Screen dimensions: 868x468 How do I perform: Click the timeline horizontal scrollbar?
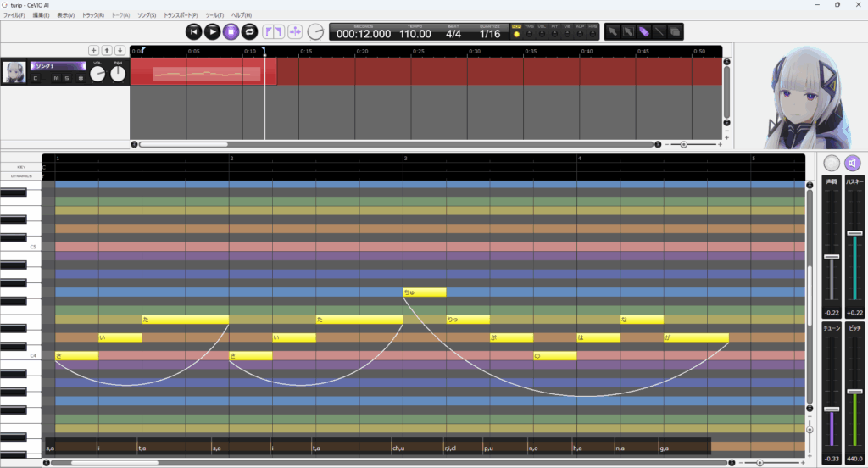pos(183,144)
